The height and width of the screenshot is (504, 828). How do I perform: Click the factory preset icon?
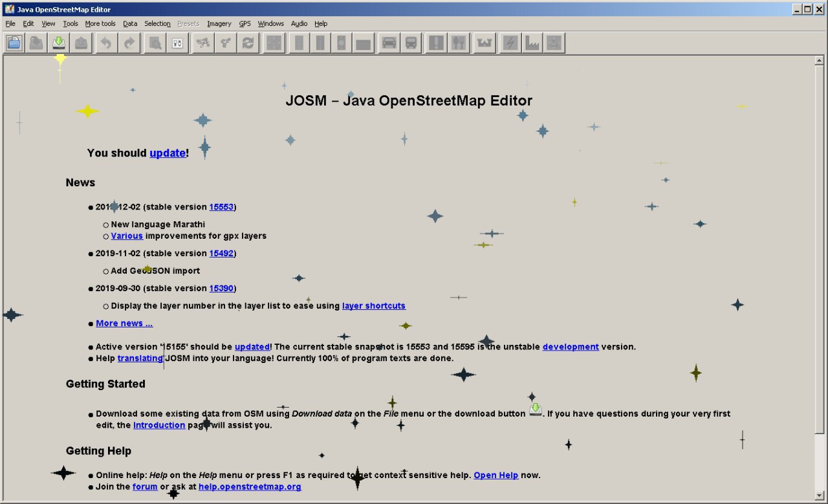click(x=532, y=43)
